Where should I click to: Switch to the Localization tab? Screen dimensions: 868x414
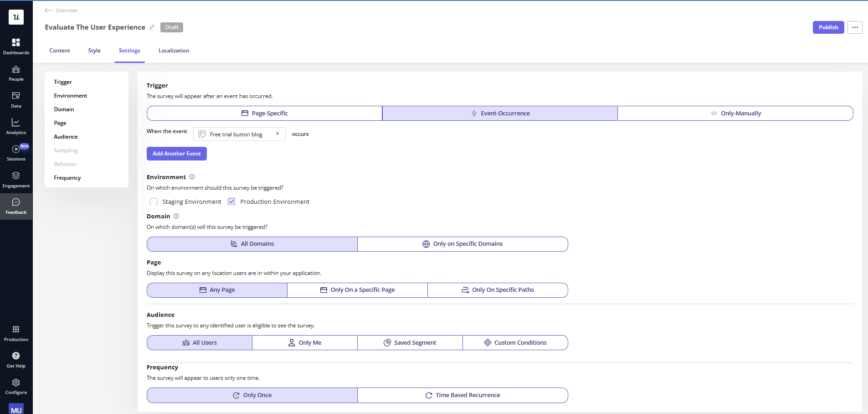(x=174, y=51)
